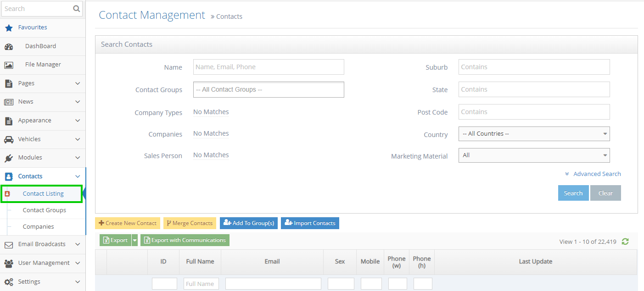Click the Name search input field
This screenshot has height=291, width=644.
tap(268, 66)
